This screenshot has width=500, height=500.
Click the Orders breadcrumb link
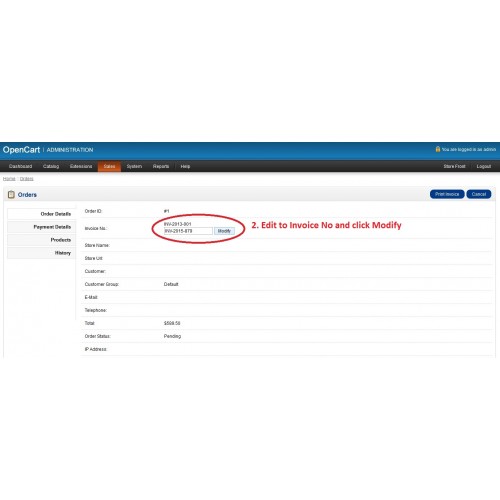tap(27, 179)
